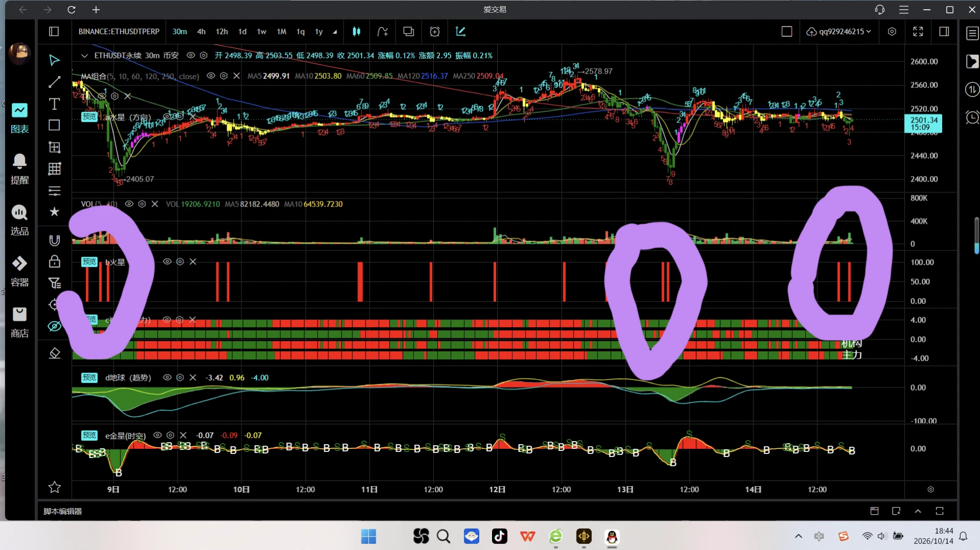The height and width of the screenshot is (550, 980).
Task: Select the trend line drawing tool
Action: click(54, 82)
